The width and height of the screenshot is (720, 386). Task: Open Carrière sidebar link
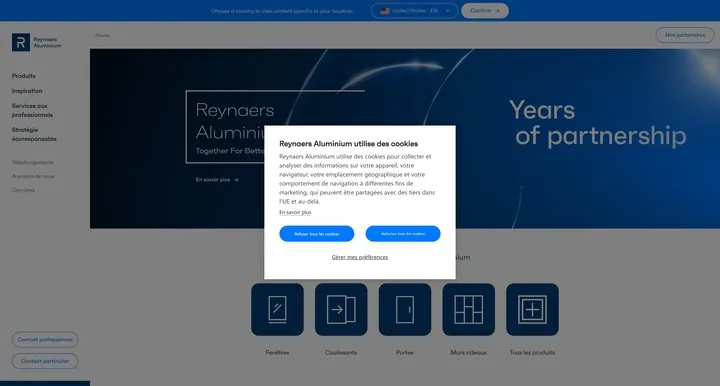tap(23, 190)
